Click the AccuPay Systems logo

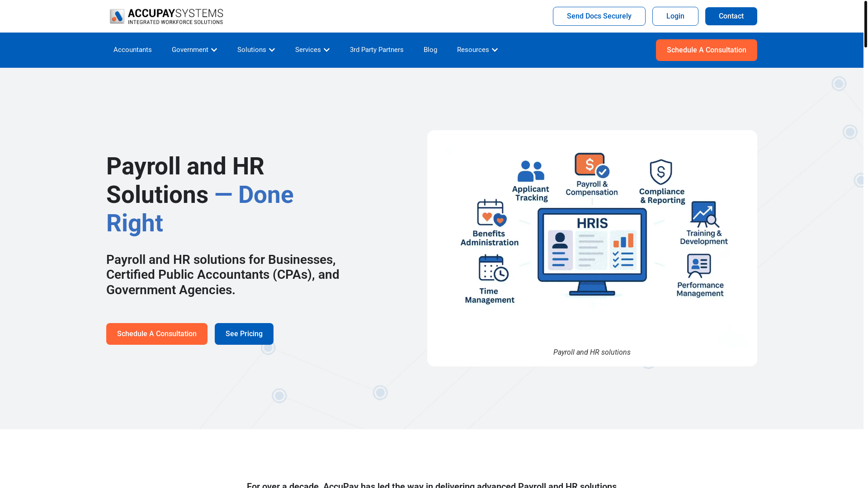coord(166,16)
